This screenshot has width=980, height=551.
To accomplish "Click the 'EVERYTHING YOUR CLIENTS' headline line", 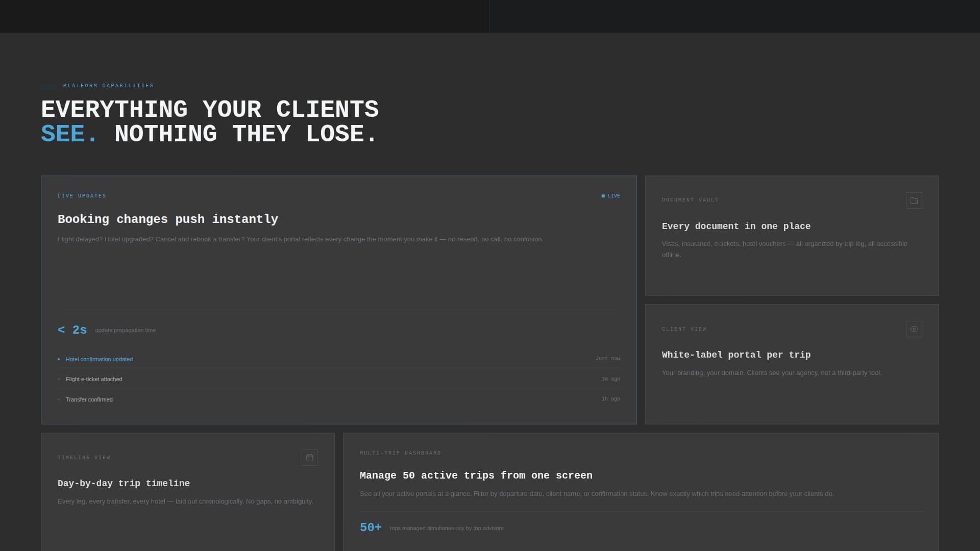I will [210, 110].
